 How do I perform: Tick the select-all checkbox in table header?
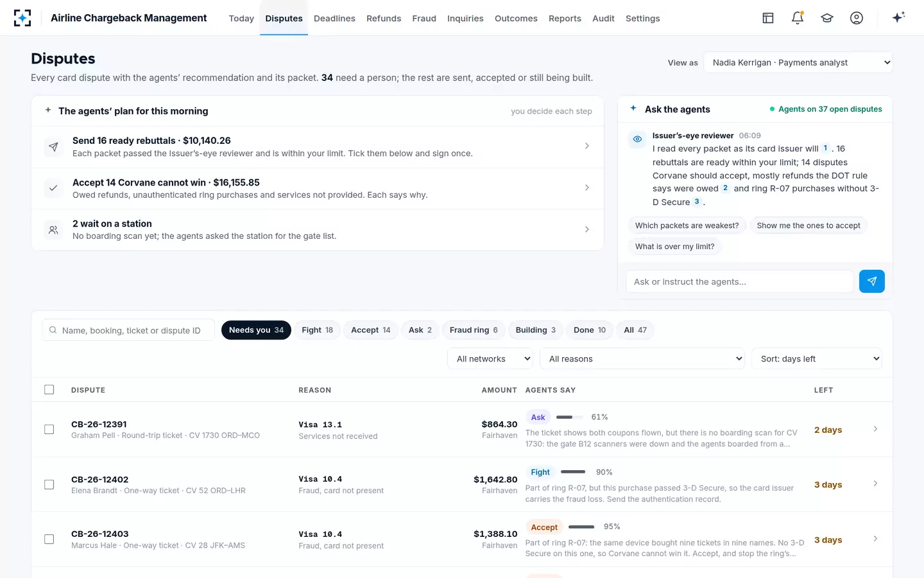[49, 390]
